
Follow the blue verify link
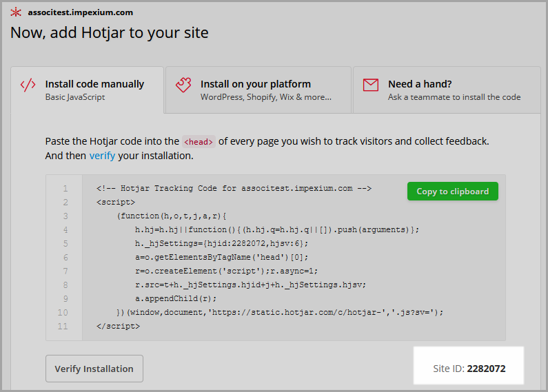(102, 156)
